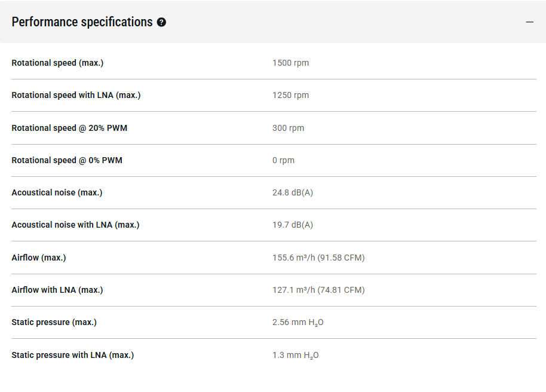The height and width of the screenshot is (392, 546).
Task: Select the Acoustical noise (max.) label
Action: pyautogui.click(x=57, y=192)
